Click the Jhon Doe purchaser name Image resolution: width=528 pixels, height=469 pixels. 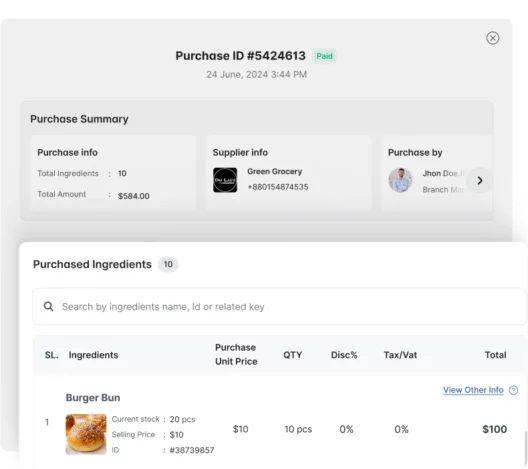440,173
